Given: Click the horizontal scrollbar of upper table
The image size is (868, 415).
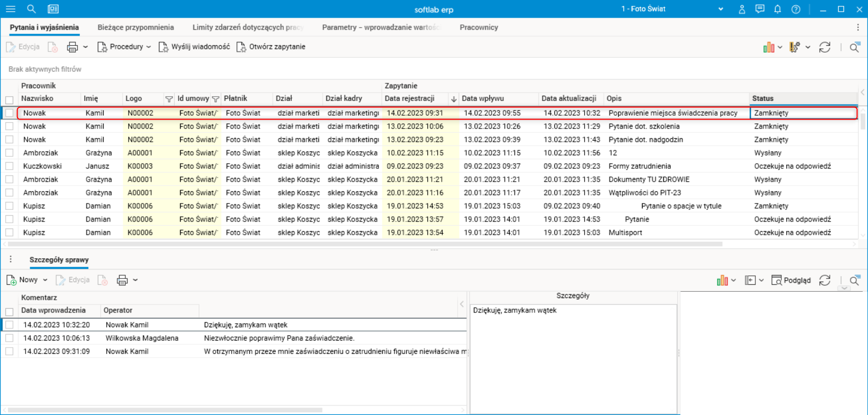Looking at the screenshot, I should 365,244.
